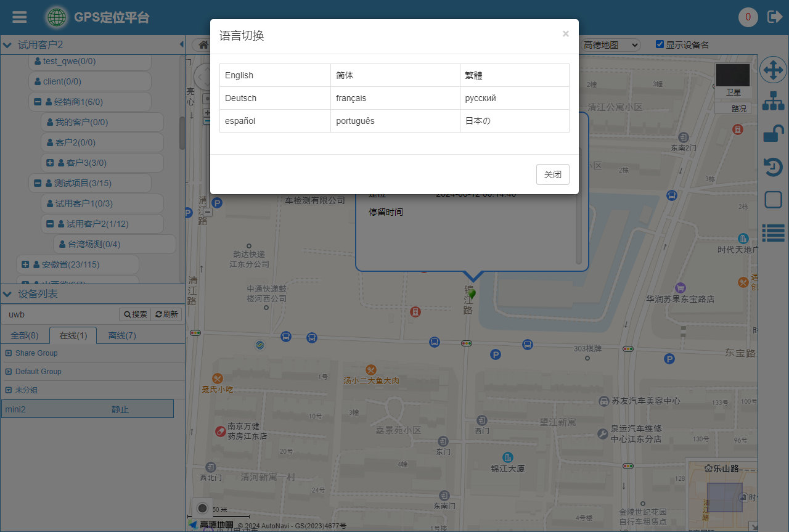The image size is (789, 532).
Task: Open the organization hierarchy icon
Action: 773,101
